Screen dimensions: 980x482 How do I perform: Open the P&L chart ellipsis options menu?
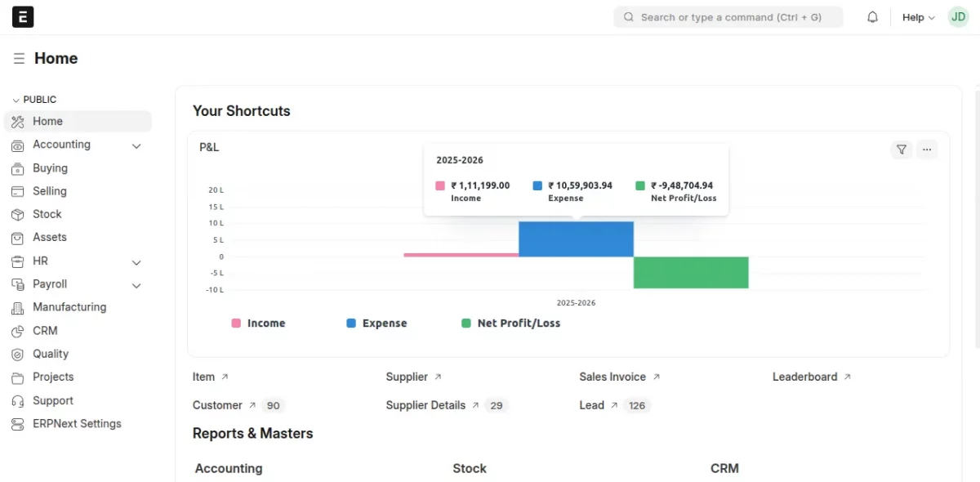(x=927, y=150)
